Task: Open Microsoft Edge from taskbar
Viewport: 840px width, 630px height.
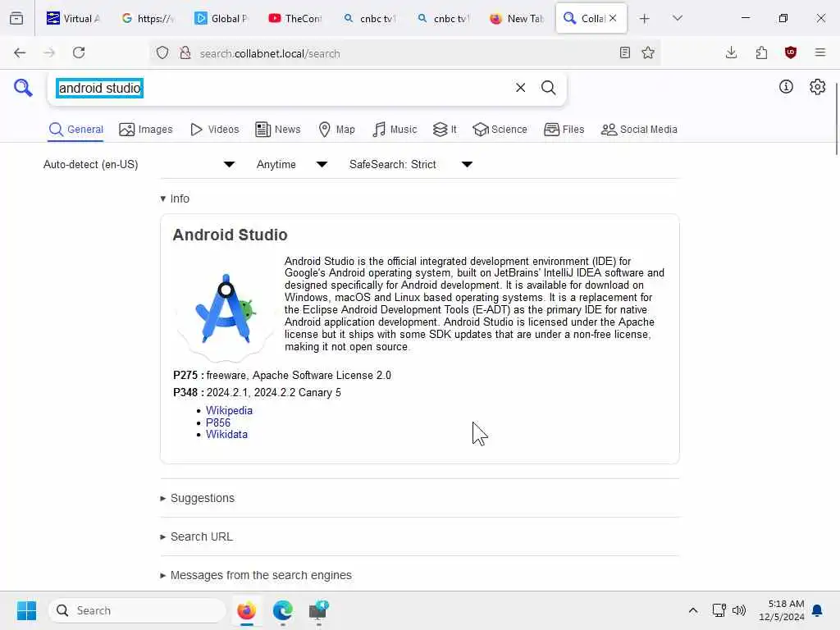Action: tap(283, 610)
